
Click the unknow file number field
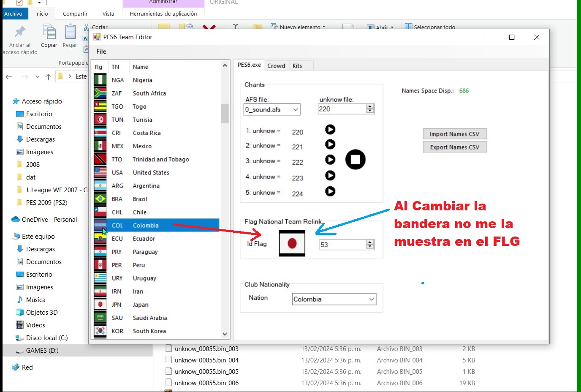point(342,109)
